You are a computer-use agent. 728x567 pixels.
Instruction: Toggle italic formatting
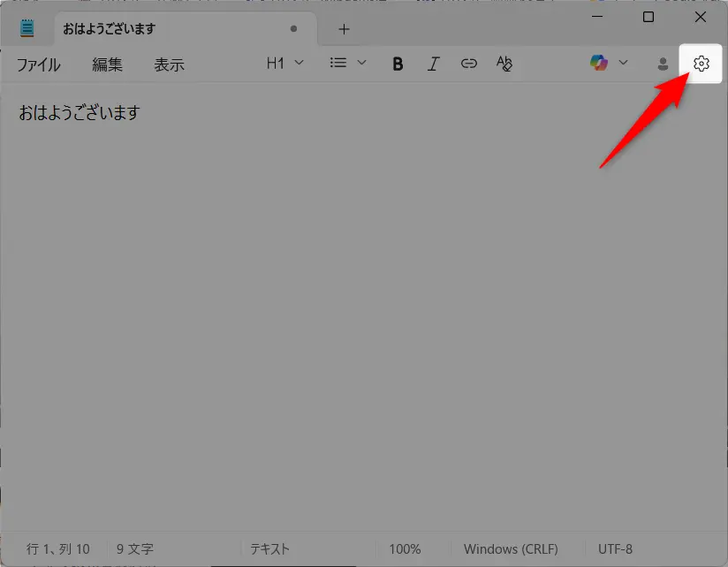[433, 64]
